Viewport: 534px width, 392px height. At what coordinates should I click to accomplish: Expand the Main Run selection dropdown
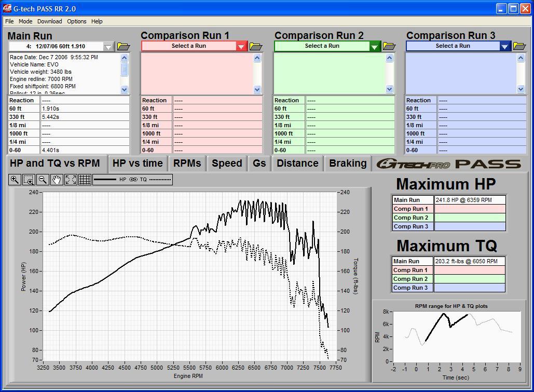coord(108,47)
